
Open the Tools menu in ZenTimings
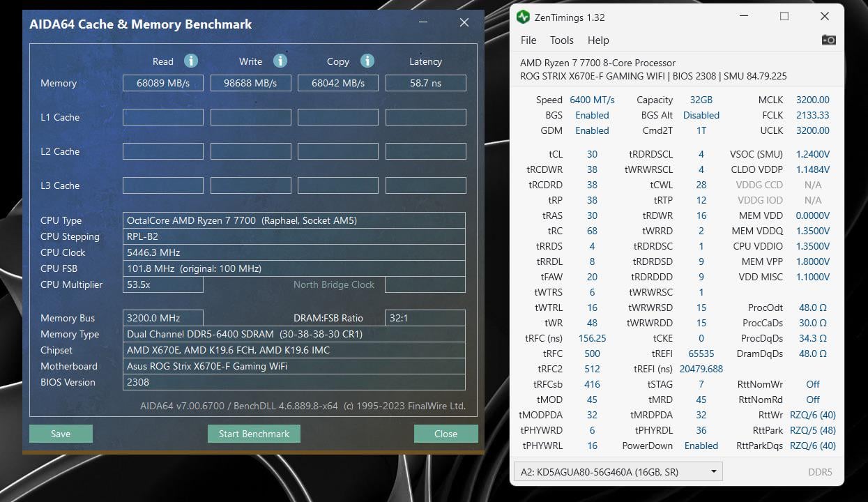(x=562, y=40)
